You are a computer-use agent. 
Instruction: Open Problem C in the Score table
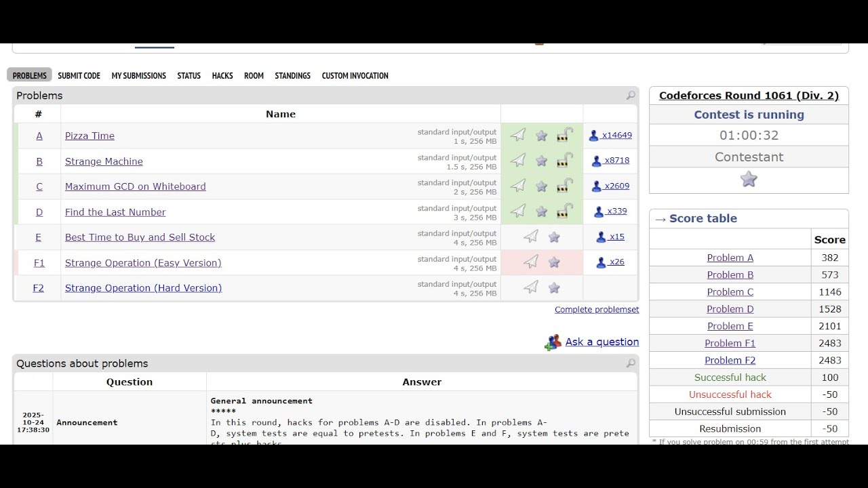730,292
